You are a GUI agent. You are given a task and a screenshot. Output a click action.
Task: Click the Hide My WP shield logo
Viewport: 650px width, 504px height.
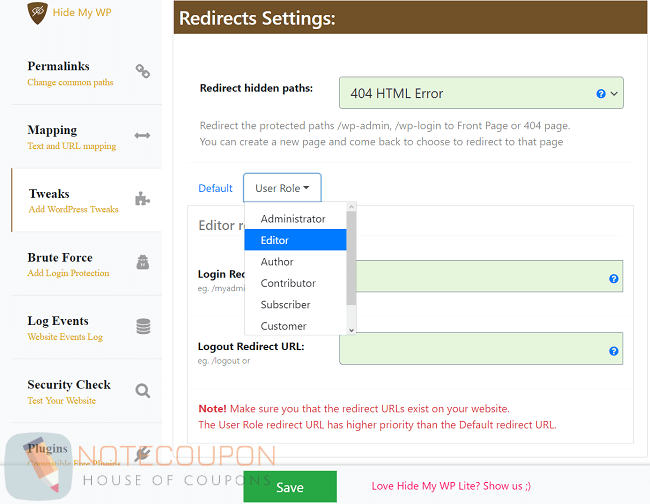point(38,12)
